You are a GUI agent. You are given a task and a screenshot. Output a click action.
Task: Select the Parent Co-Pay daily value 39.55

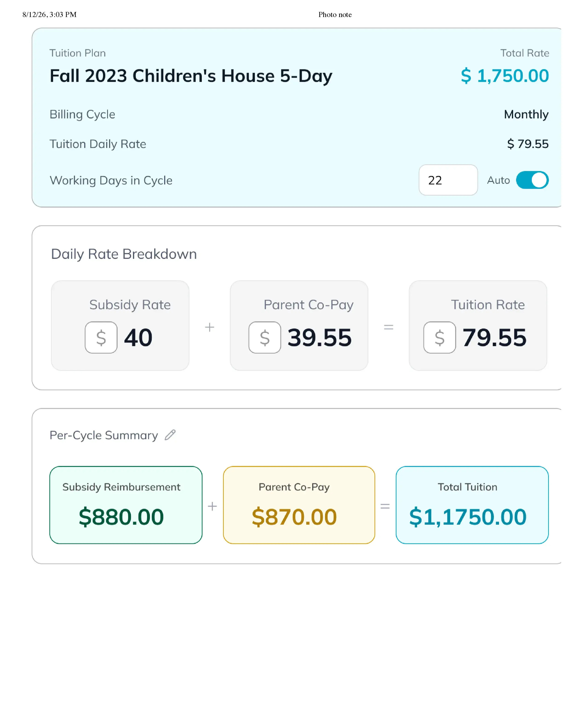(x=320, y=337)
